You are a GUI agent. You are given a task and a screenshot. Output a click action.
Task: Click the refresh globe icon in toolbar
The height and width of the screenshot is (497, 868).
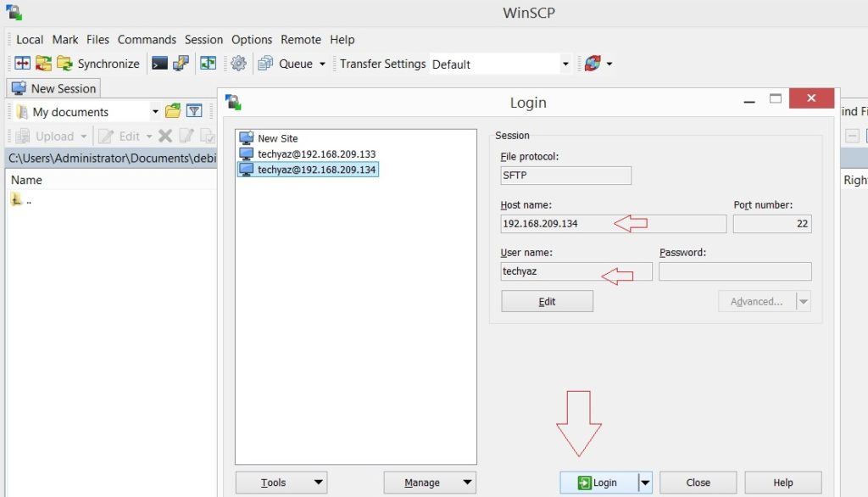pos(593,64)
